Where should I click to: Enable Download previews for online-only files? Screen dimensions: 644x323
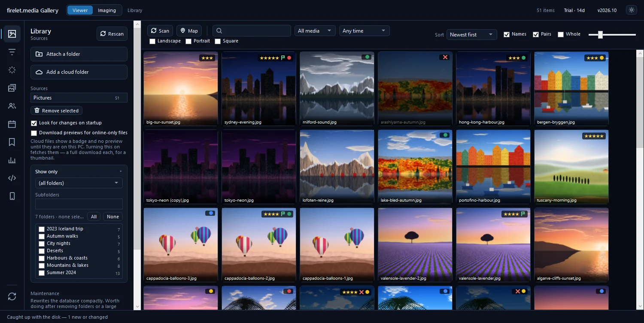click(34, 133)
